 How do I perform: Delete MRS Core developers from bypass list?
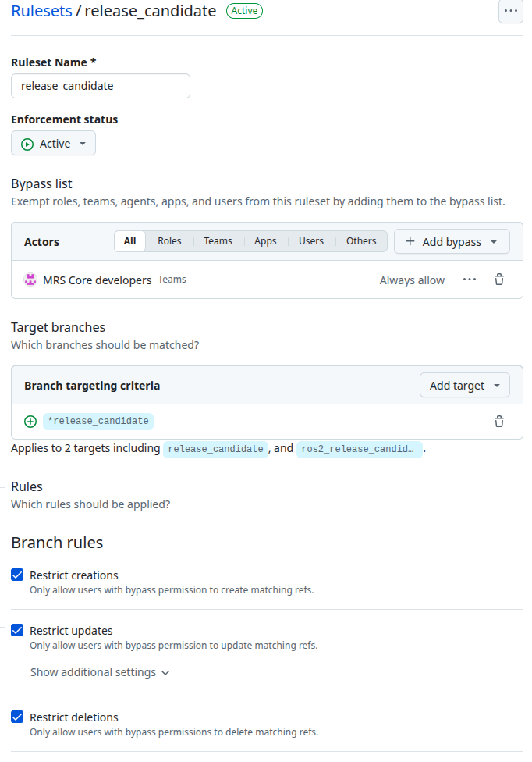(x=499, y=280)
